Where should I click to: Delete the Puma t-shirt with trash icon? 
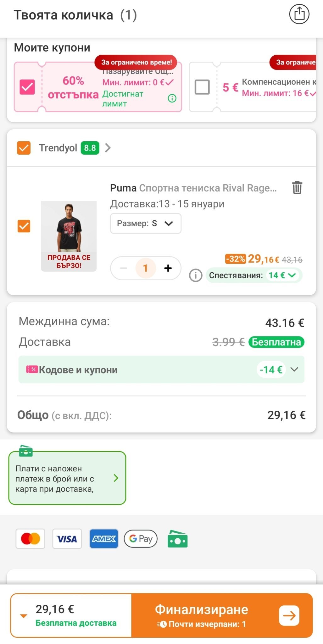click(x=297, y=188)
